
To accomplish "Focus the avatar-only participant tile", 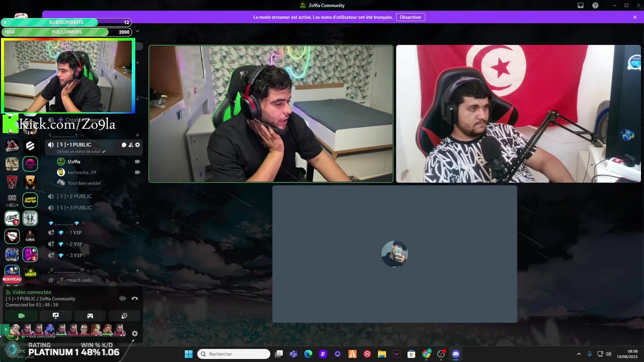I will (394, 254).
